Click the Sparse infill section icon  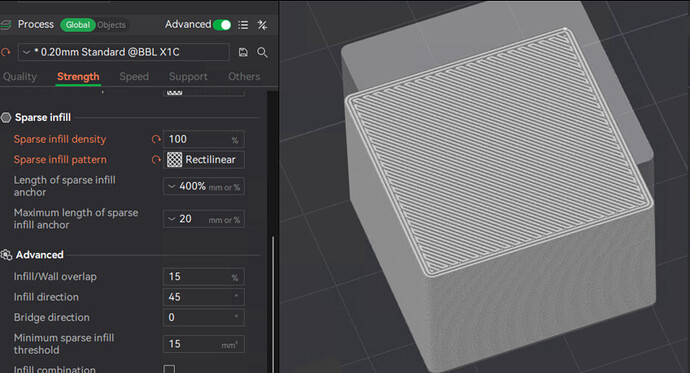(6, 117)
